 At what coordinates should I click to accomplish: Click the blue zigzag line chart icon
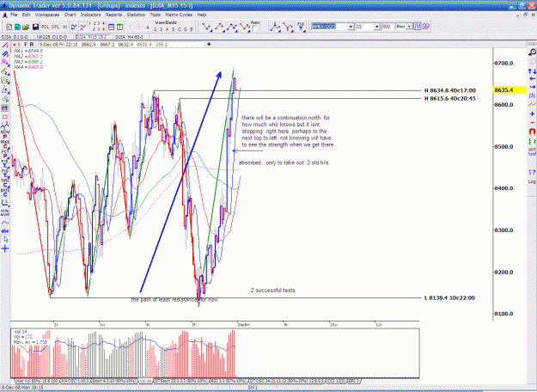[74, 27]
